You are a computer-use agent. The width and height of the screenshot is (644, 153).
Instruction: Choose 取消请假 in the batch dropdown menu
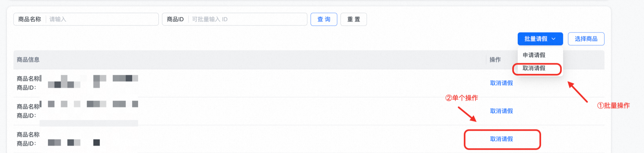pos(534,68)
